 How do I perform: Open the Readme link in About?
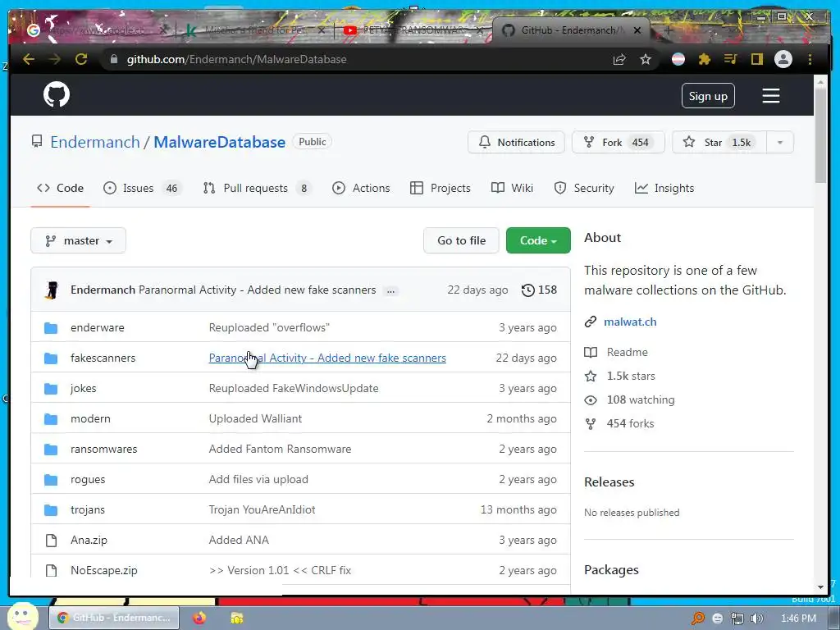tap(627, 352)
